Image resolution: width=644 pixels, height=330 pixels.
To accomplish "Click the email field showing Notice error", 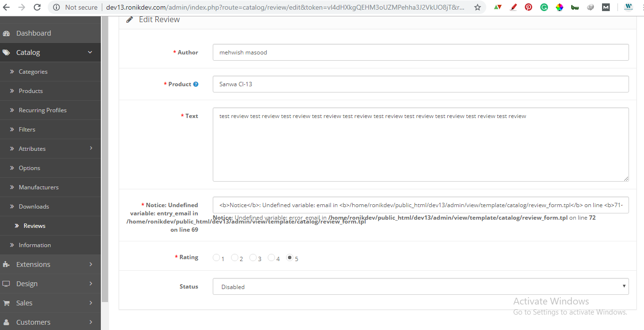I will coord(421,205).
